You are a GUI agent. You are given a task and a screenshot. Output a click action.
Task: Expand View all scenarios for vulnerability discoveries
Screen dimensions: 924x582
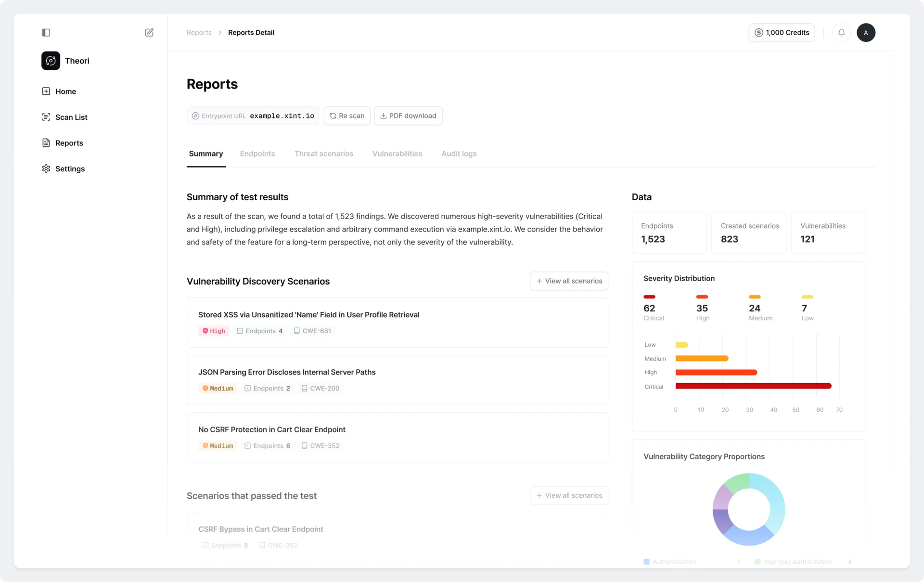(569, 281)
